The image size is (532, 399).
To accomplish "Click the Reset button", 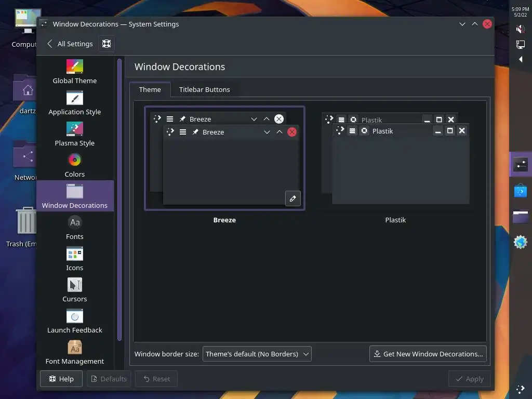I will coord(156,379).
